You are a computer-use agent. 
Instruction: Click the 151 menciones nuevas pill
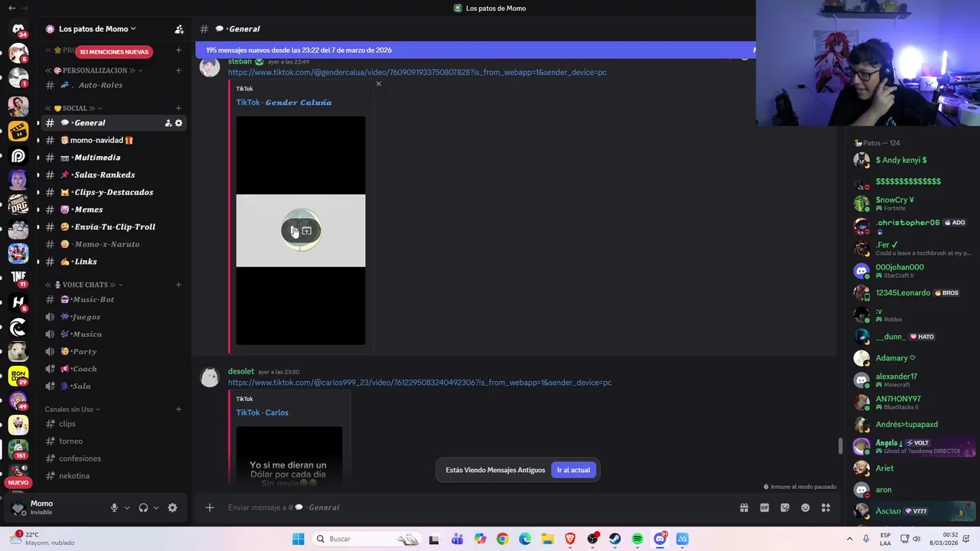114,52
